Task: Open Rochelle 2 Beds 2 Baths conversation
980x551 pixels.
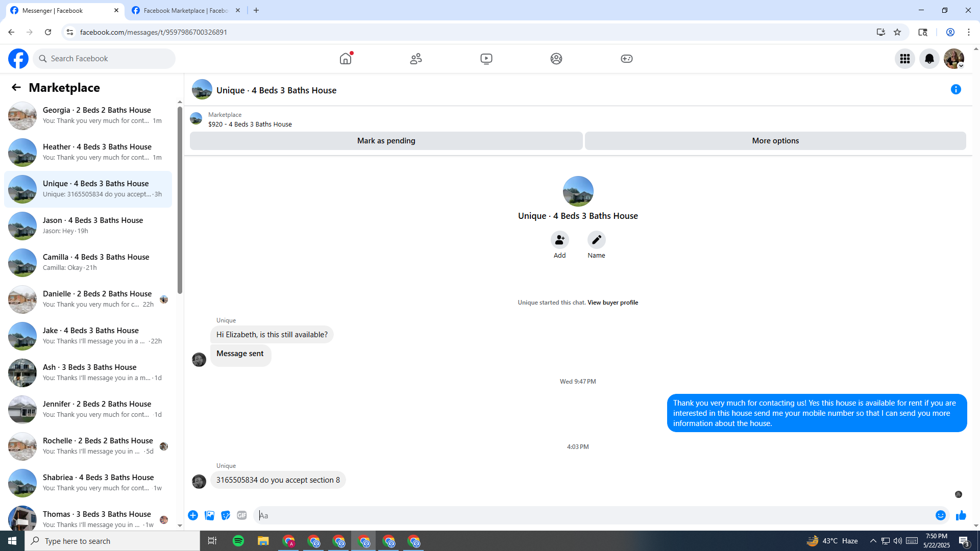Action: point(88,446)
